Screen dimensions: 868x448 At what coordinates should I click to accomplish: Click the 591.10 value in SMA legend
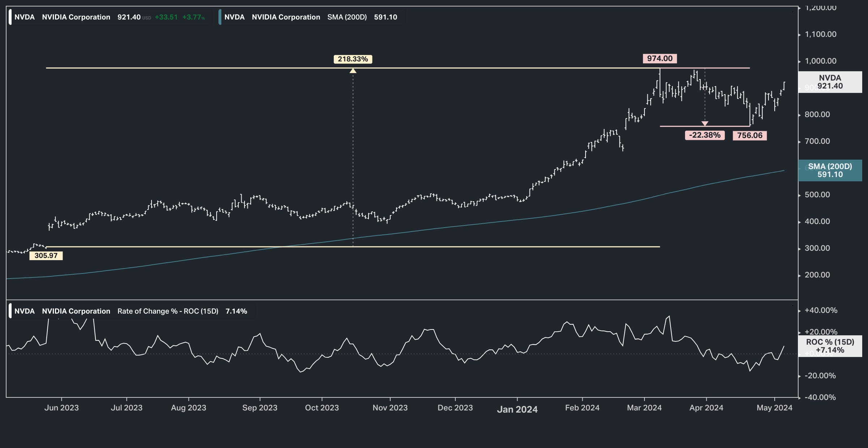(386, 17)
